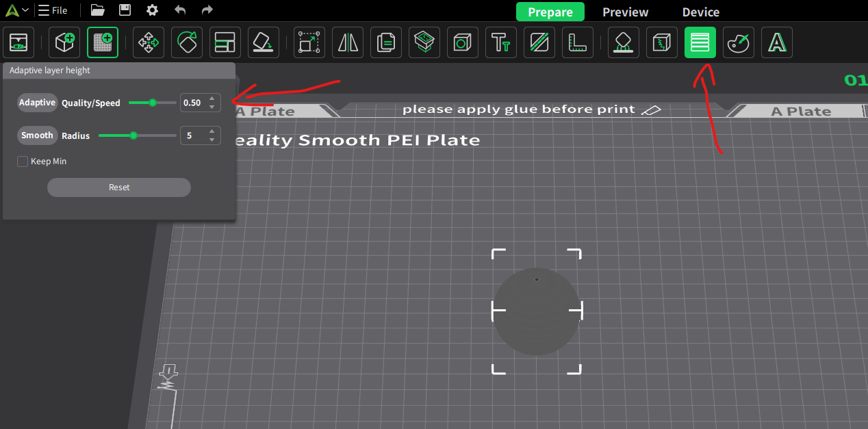Click the save disk icon

[x=125, y=10]
